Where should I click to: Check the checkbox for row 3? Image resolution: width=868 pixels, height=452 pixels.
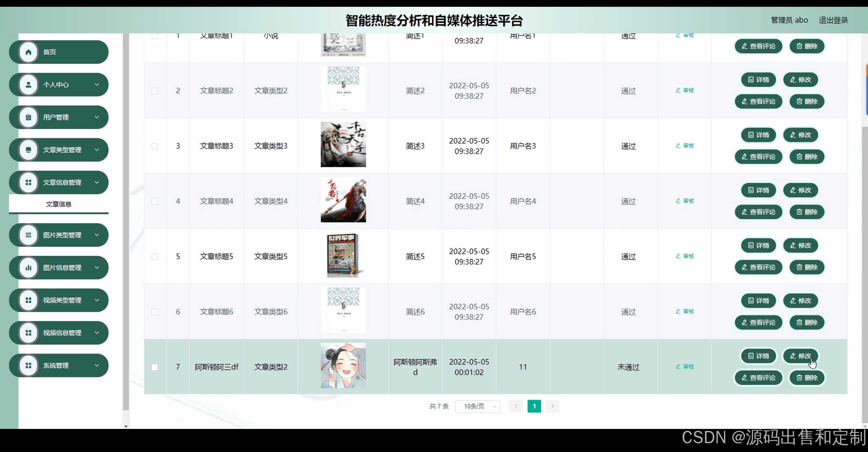pos(155,146)
